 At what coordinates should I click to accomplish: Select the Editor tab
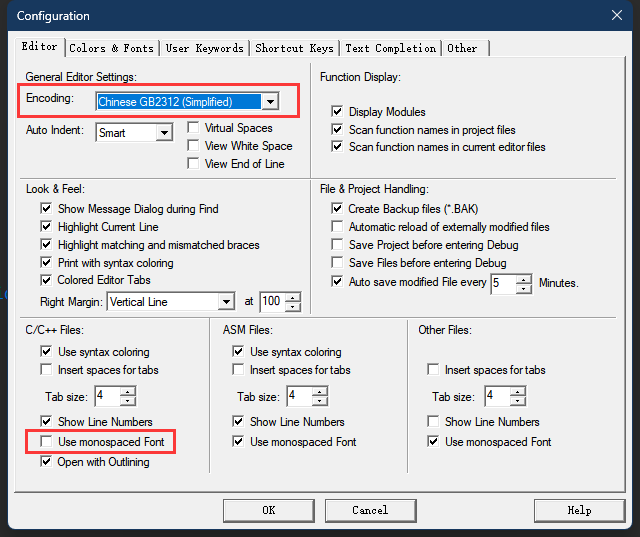[40, 47]
